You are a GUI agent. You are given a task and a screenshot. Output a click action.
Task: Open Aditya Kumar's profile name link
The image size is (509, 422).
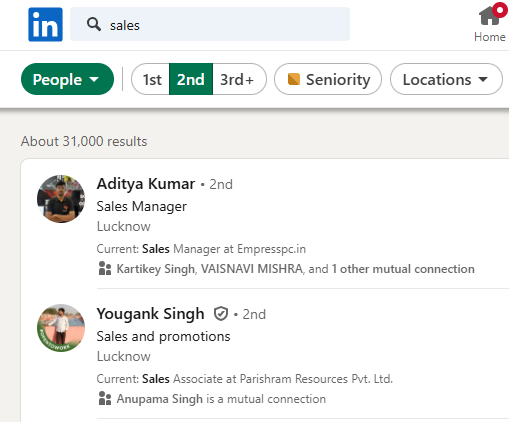click(146, 184)
